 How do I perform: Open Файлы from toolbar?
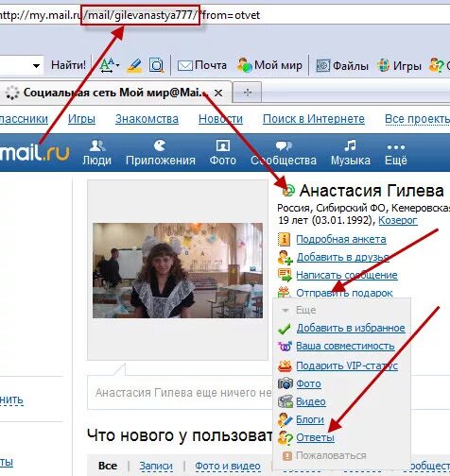[342, 66]
